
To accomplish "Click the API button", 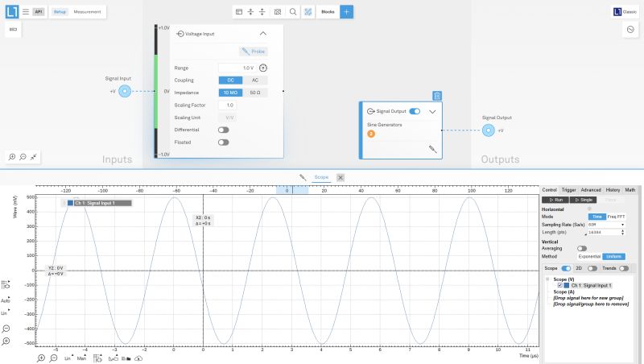I will [x=39, y=12].
